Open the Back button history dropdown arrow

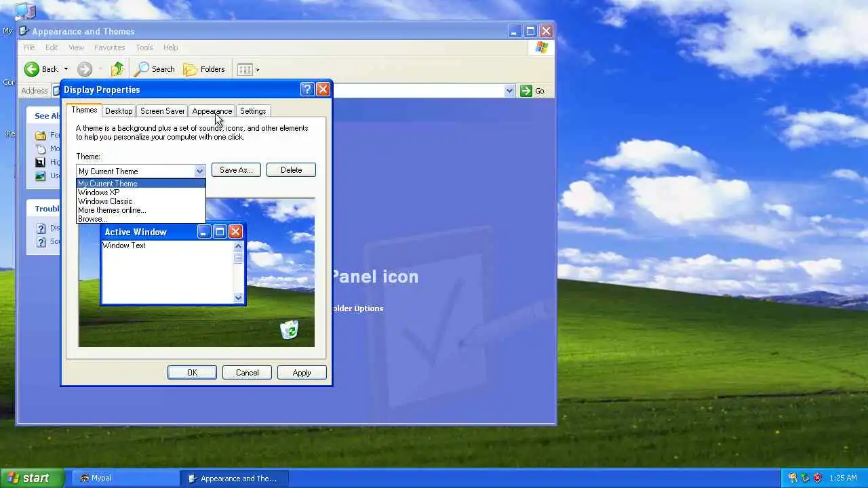(66, 69)
